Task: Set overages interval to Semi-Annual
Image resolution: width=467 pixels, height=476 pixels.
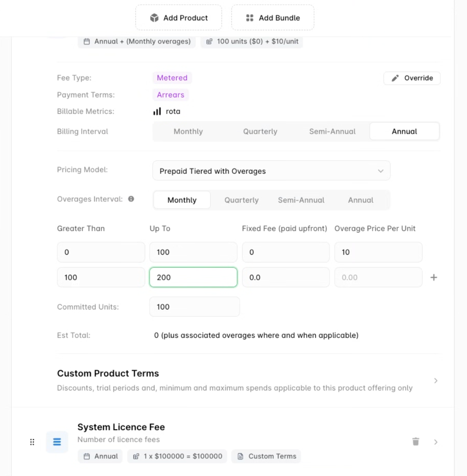Action: click(x=301, y=200)
